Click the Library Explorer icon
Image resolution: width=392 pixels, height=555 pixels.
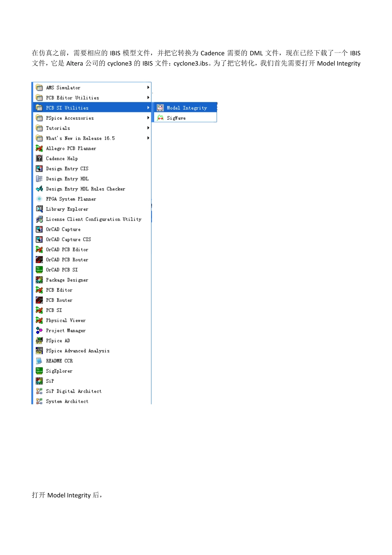tap(39, 209)
